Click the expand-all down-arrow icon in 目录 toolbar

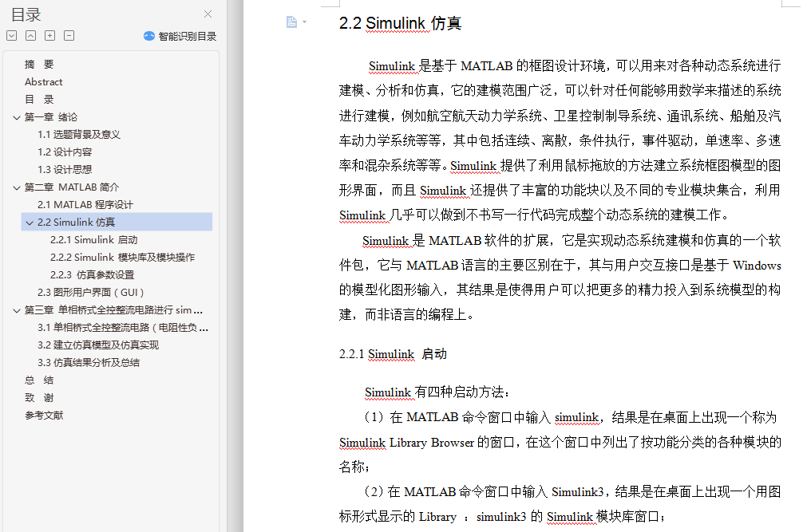point(12,36)
